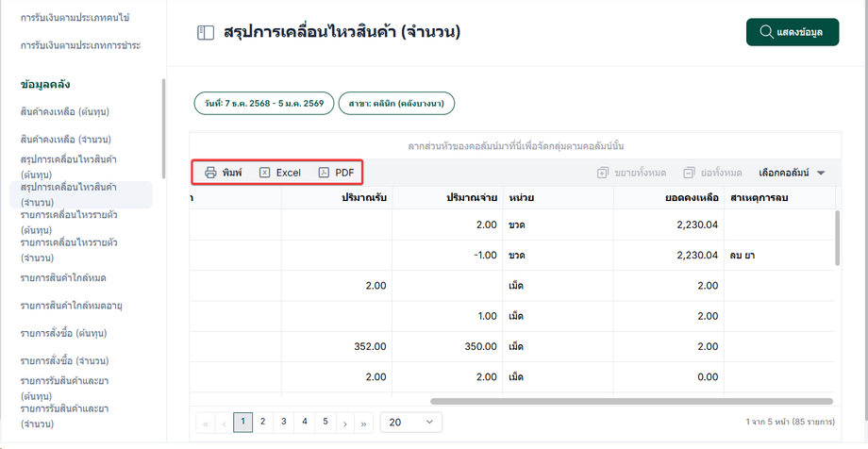Open การรับเงินตามประเภทการชำระ report
Image resolution: width=868 pixels, height=449 pixels.
(x=80, y=45)
